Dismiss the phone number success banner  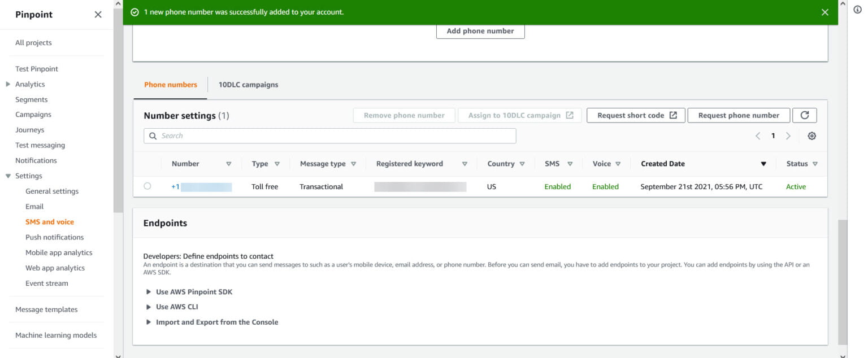[824, 12]
